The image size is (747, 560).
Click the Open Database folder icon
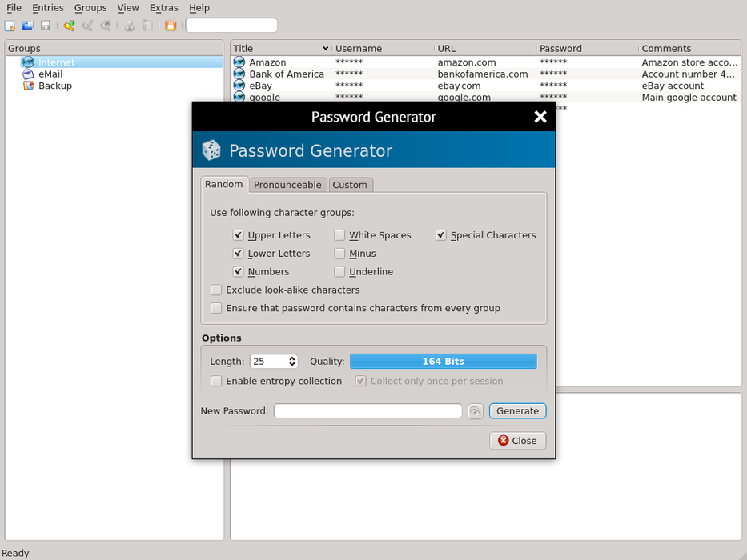tap(28, 26)
